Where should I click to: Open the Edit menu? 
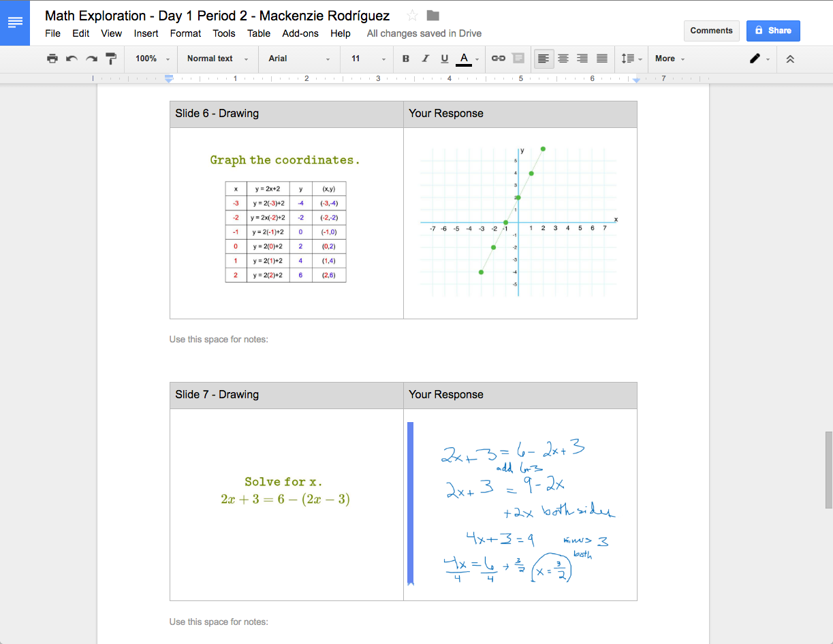[81, 33]
